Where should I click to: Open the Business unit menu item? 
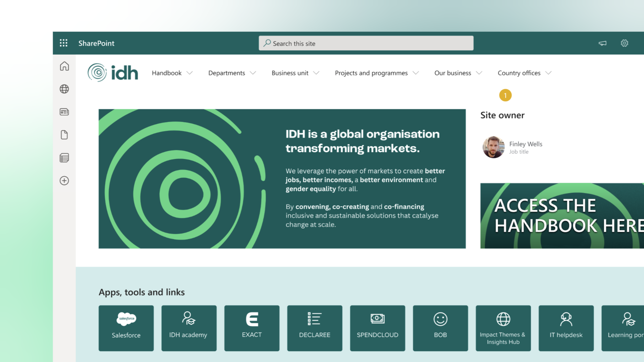[x=290, y=73]
